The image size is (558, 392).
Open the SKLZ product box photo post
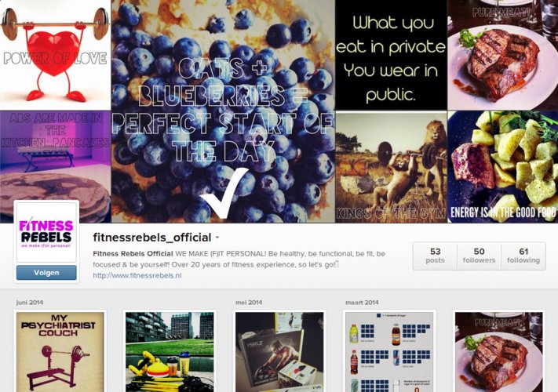click(x=279, y=352)
